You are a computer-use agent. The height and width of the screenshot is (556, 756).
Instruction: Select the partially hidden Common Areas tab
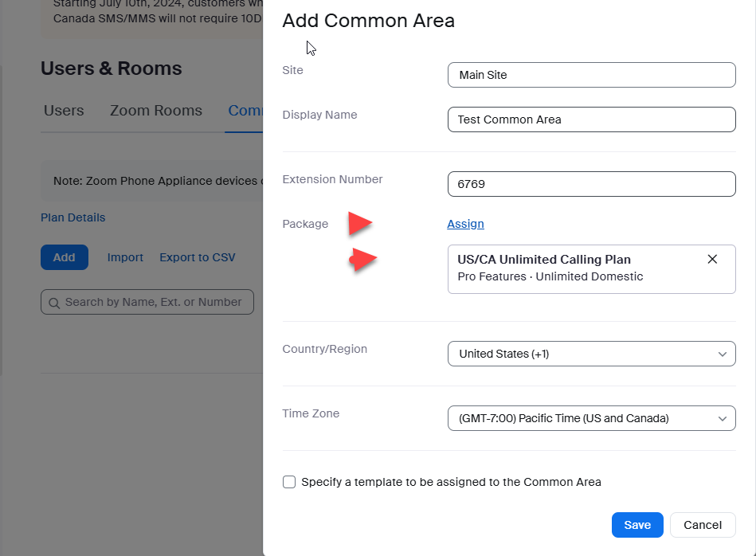(x=245, y=111)
